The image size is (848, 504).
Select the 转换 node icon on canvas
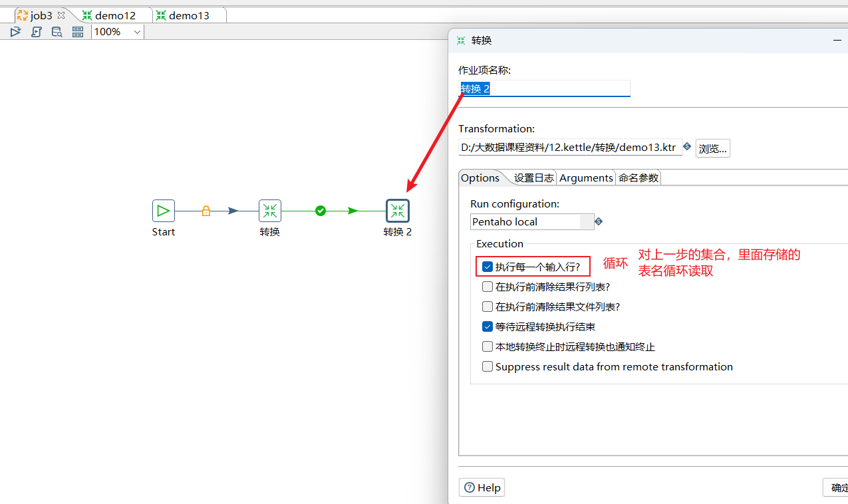tap(270, 211)
